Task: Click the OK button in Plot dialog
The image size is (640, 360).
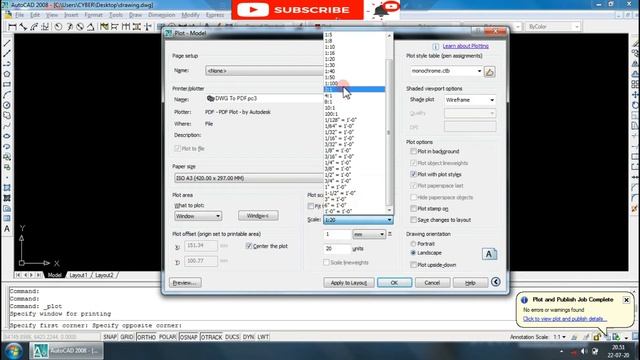Action: click(x=394, y=282)
